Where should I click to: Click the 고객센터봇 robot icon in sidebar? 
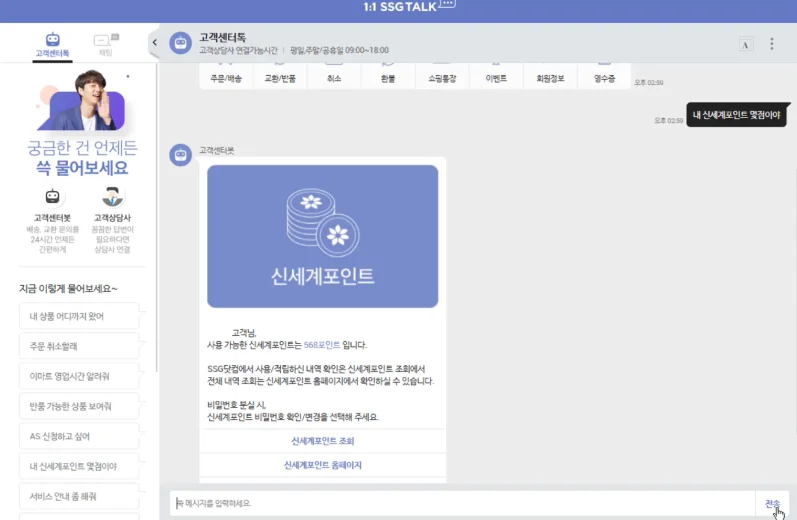(x=52, y=196)
